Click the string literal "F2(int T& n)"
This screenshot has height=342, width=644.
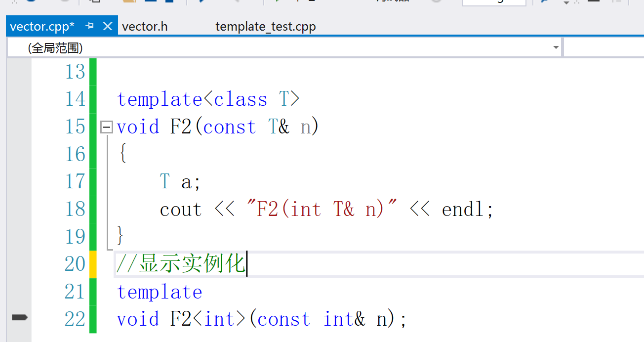click(x=322, y=210)
